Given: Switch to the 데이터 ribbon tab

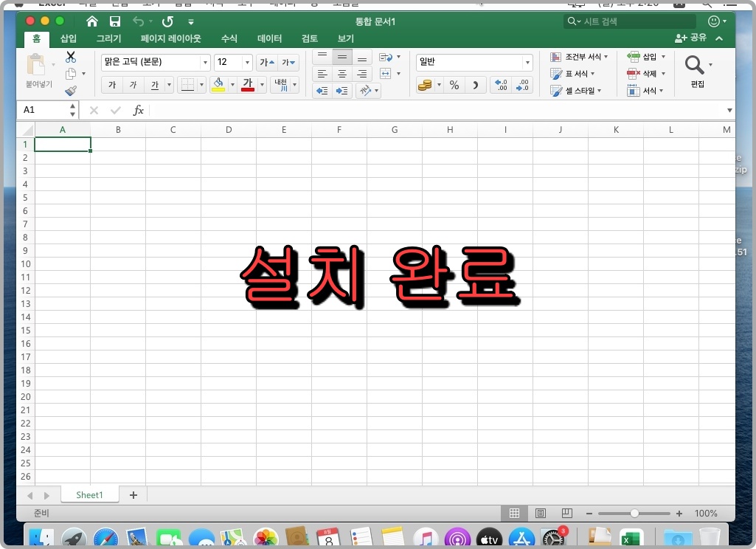Looking at the screenshot, I should 269,38.
